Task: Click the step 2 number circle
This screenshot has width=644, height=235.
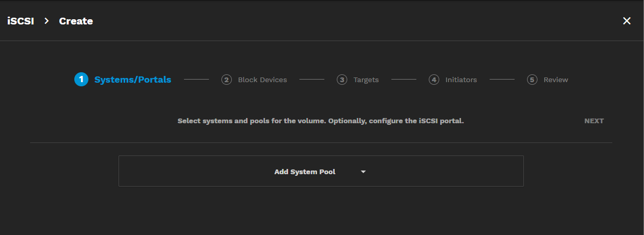Action: 227,80
